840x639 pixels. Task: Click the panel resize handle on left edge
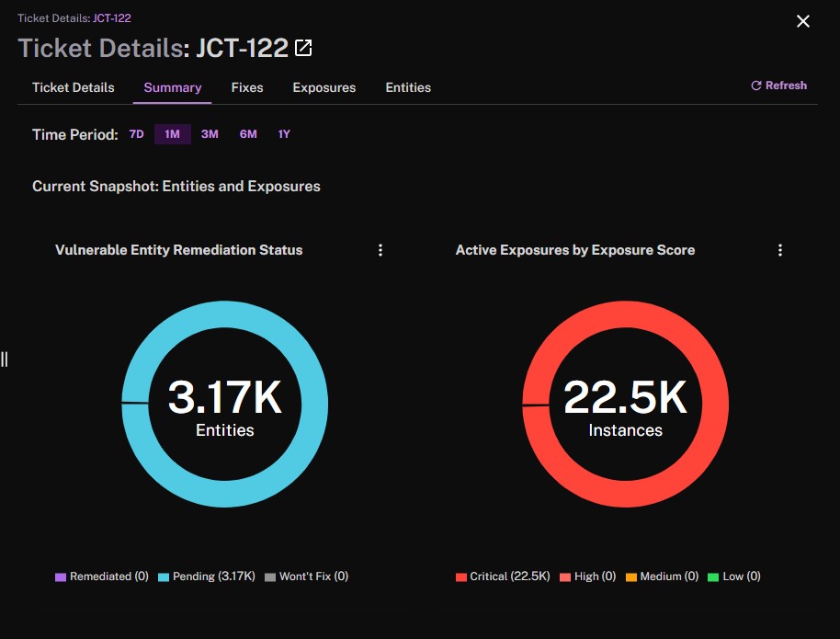click(x=5, y=359)
